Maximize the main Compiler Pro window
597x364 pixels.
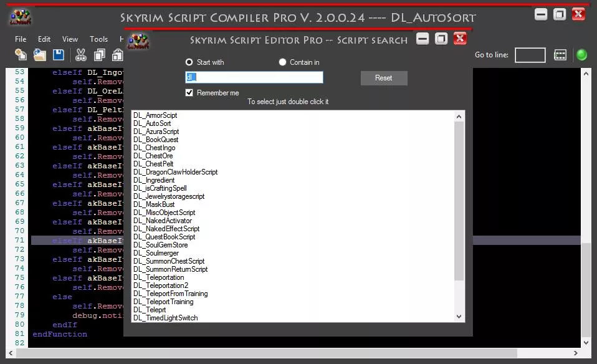tap(560, 14)
